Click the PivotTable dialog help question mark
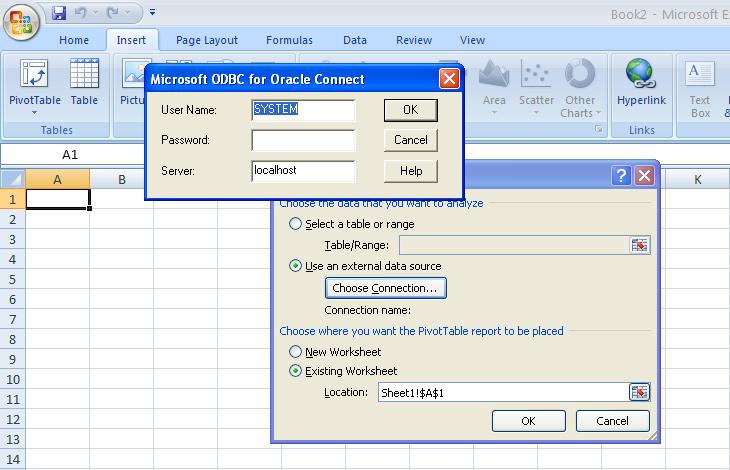 (x=621, y=175)
